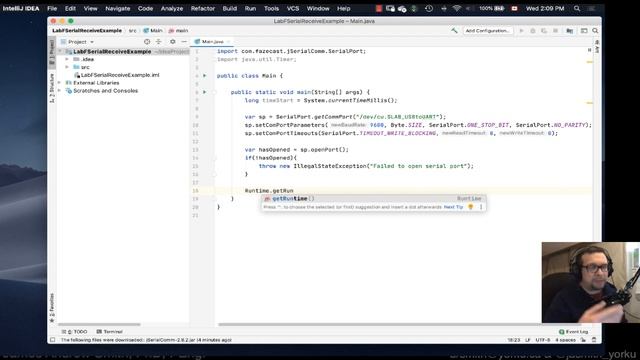Open the File menu
Image resolution: width=640 pixels, height=360 pixels.
(52, 8)
